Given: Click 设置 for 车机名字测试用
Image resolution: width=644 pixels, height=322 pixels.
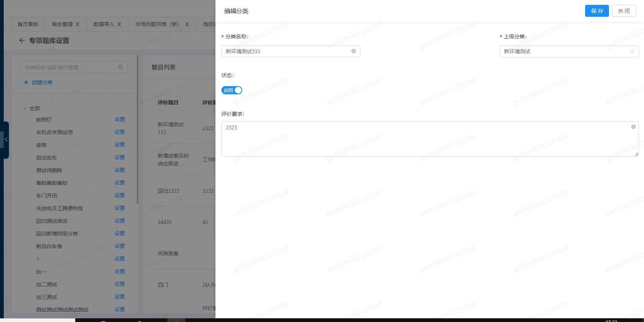Looking at the screenshot, I should click(120, 132).
